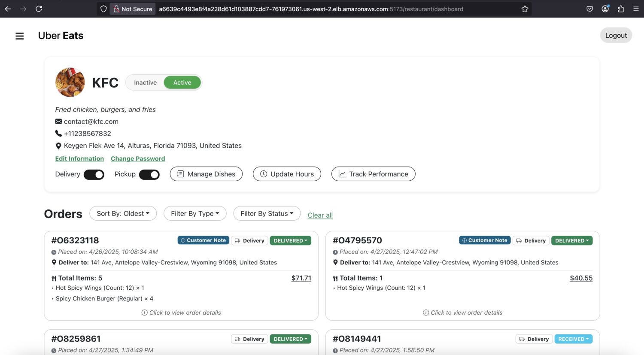Open Manage Dishes
Image resolution: width=644 pixels, height=355 pixels.
[x=206, y=174]
